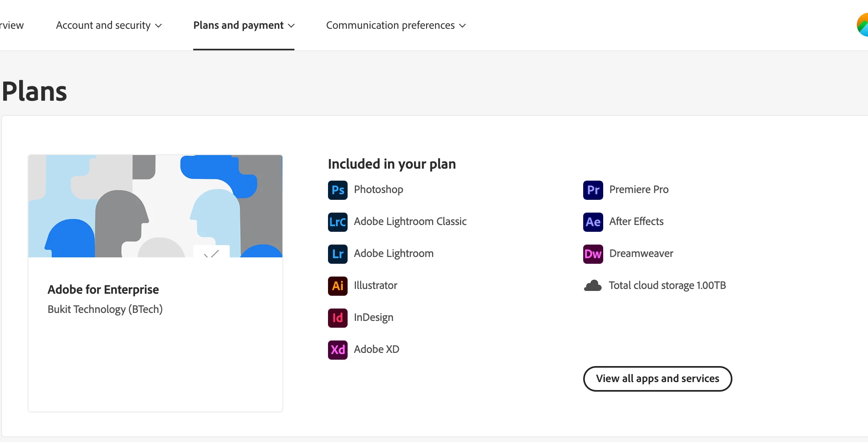Go to the Overview tab
868x442 pixels.
tap(12, 25)
